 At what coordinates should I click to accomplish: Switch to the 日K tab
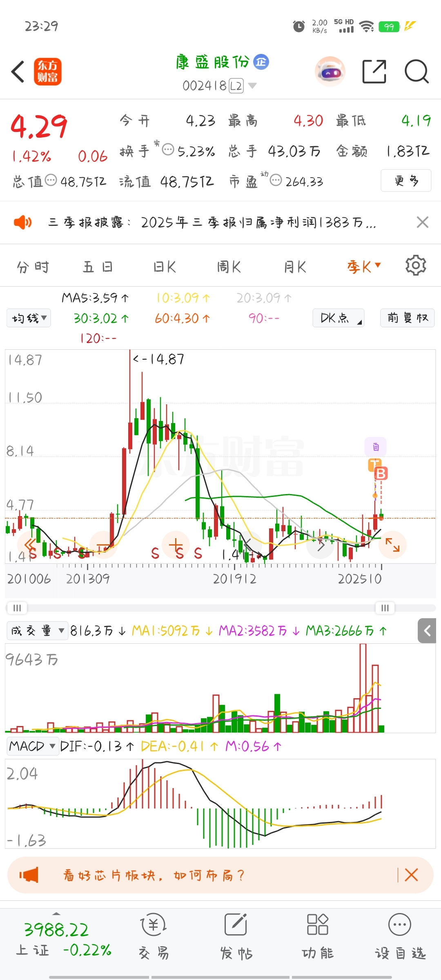pos(165,267)
